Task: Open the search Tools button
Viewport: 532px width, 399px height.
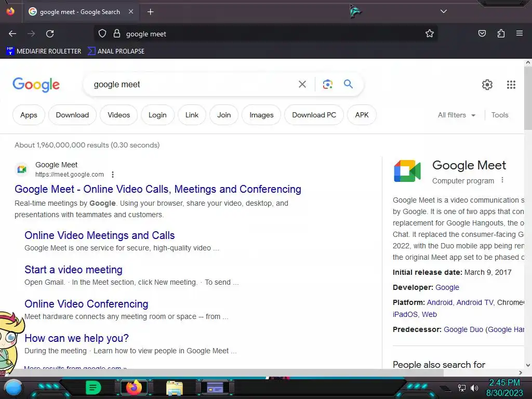Action: pos(499,115)
